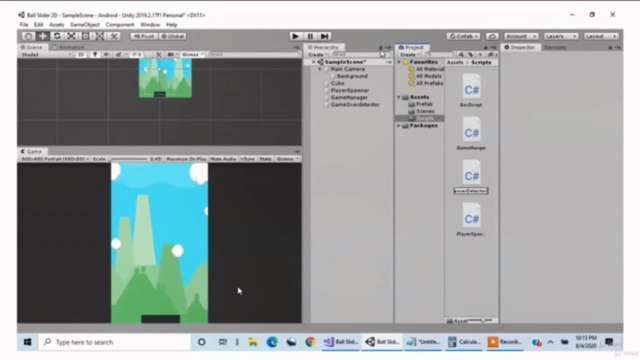This screenshot has width=640, height=360.
Task: Select All Models favorite search
Action: click(429, 76)
